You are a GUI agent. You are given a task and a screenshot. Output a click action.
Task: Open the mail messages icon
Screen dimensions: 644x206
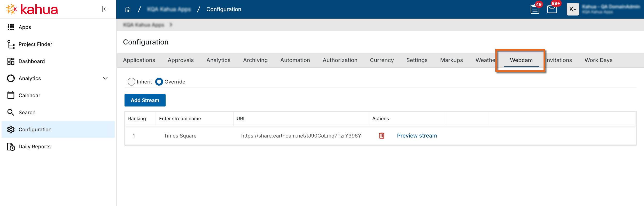(552, 9)
